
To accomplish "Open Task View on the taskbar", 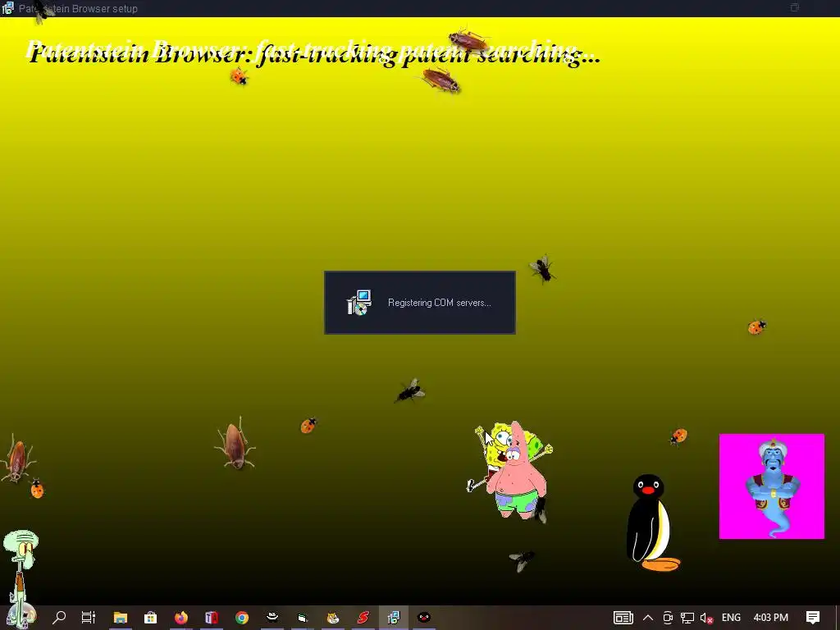I will [89, 618].
